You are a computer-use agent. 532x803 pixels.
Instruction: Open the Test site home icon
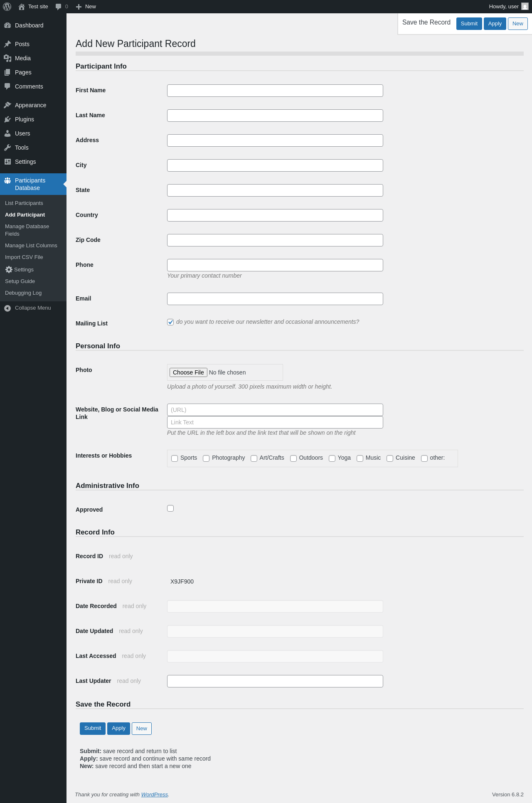coord(22,7)
